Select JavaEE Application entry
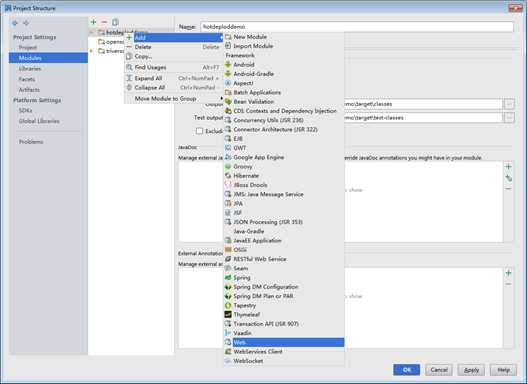Image resolution: width=527 pixels, height=384 pixels. pos(284,241)
